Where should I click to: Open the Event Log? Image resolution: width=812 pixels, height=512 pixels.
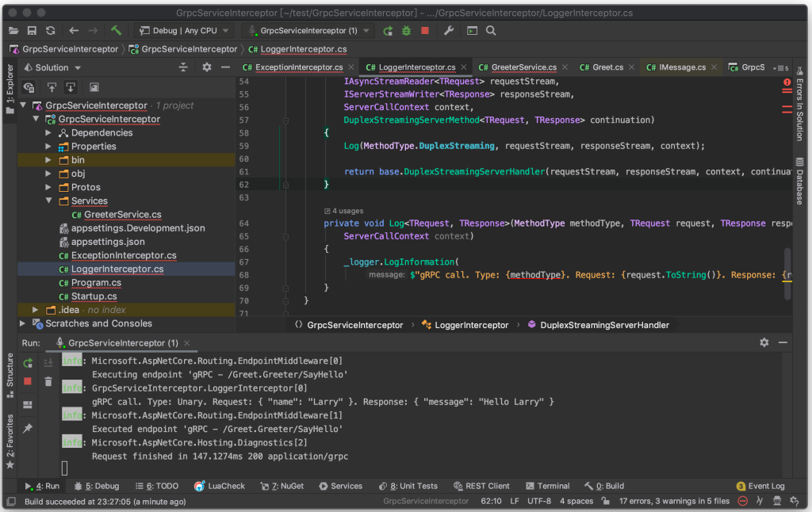760,486
